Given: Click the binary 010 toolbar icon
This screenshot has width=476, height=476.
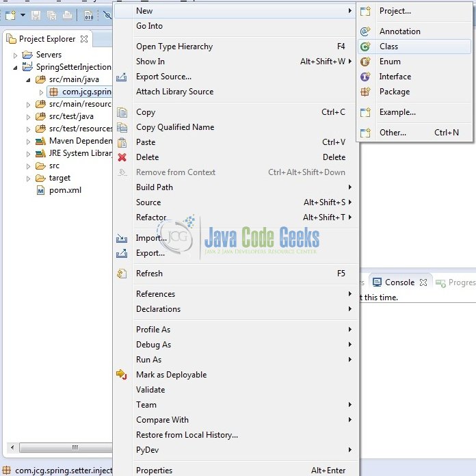Looking at the screenshot, I should [89, 15].
